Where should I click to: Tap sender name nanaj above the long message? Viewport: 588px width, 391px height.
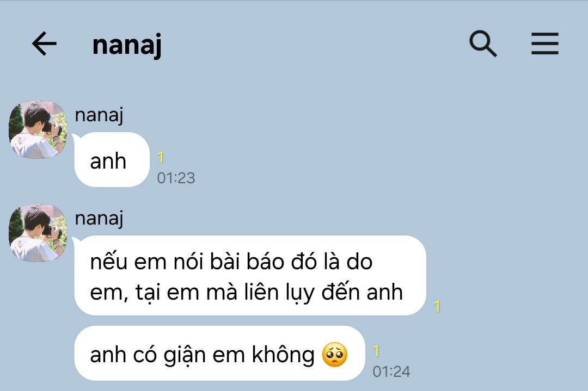pos(99,219)
